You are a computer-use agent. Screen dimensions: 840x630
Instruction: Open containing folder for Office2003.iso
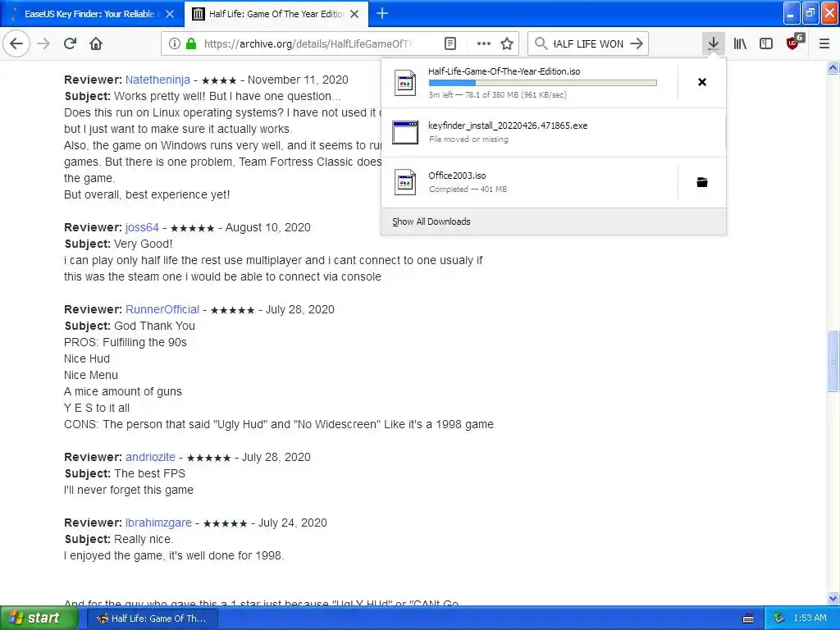click(x=702, y=182)
